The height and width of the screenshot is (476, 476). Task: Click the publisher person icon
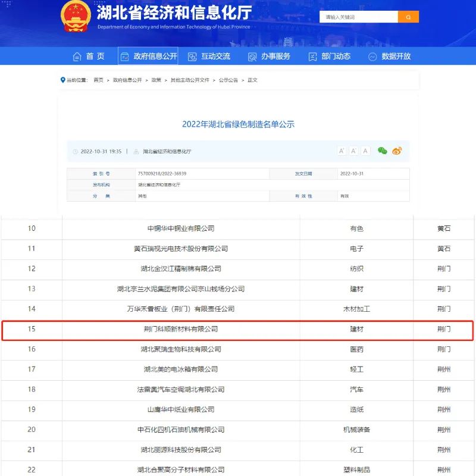[x=136, y=152]
